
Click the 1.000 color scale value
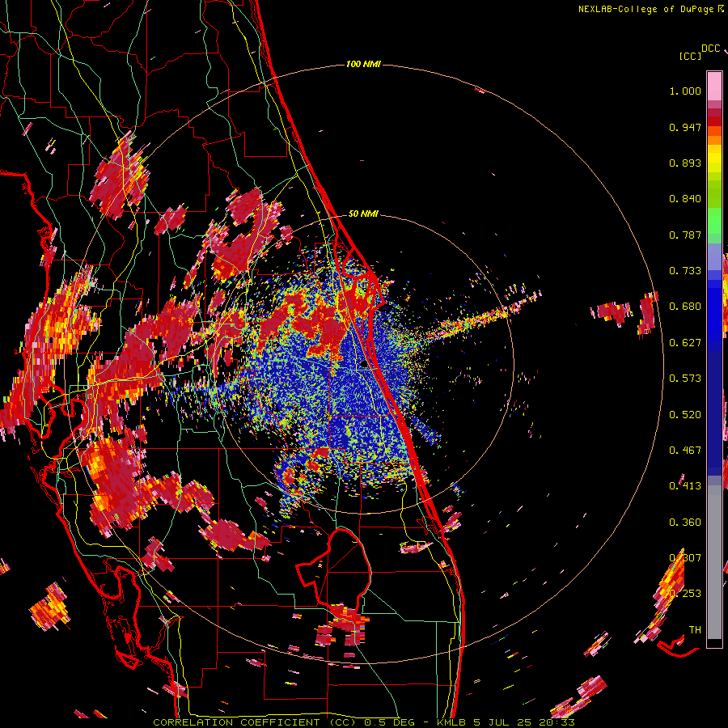(x=685, y=91)
